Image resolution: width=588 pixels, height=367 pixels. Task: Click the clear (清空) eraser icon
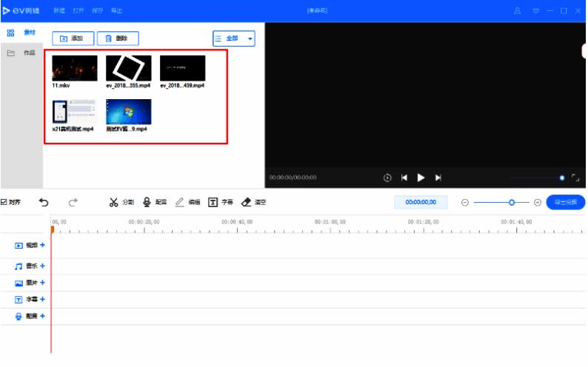(247, 202)
